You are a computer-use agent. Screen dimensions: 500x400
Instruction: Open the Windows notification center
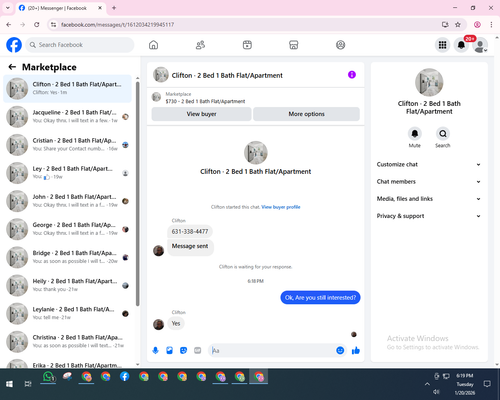487,384
